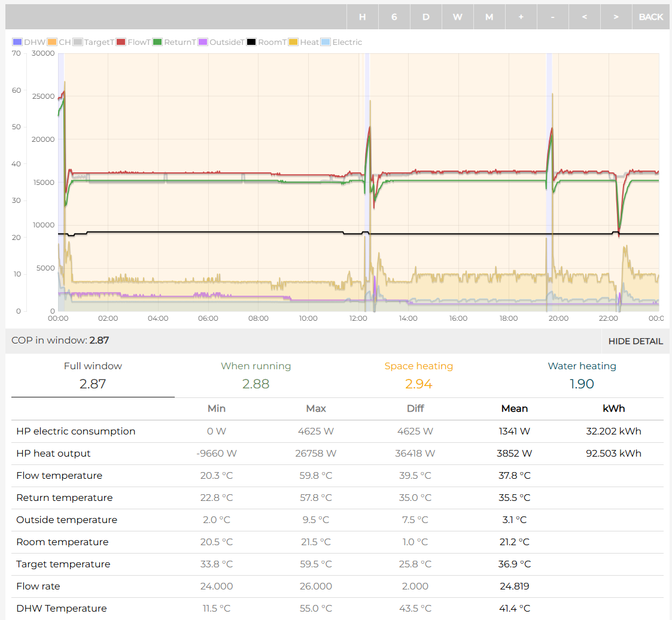Switch chart to day view (D)

pyautogui.click(x=425, y=17)
